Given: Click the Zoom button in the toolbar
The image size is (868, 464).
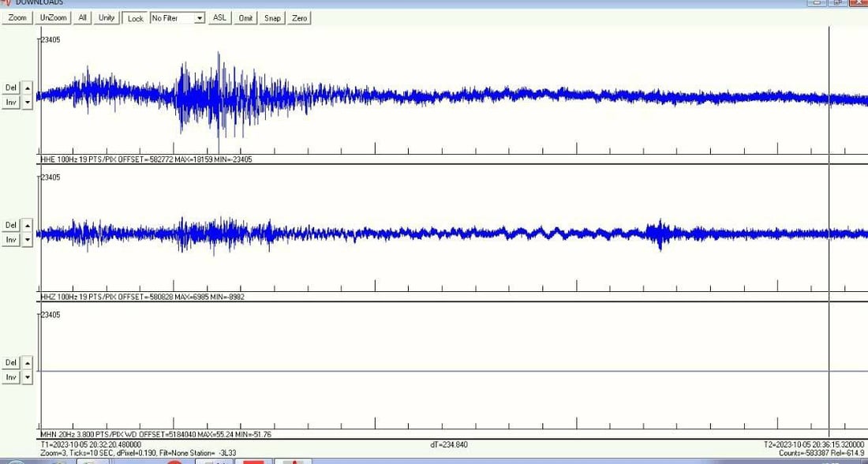Looking at the screenshot, I should 17,18.
